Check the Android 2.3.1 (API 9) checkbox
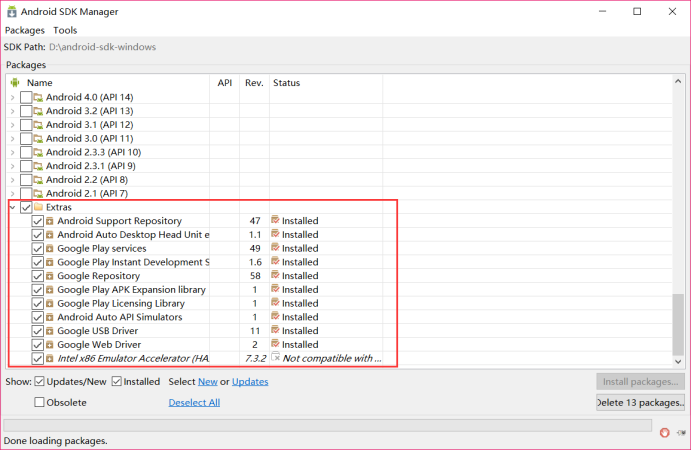This screenshot has width=692, height=451. (26, 166)
